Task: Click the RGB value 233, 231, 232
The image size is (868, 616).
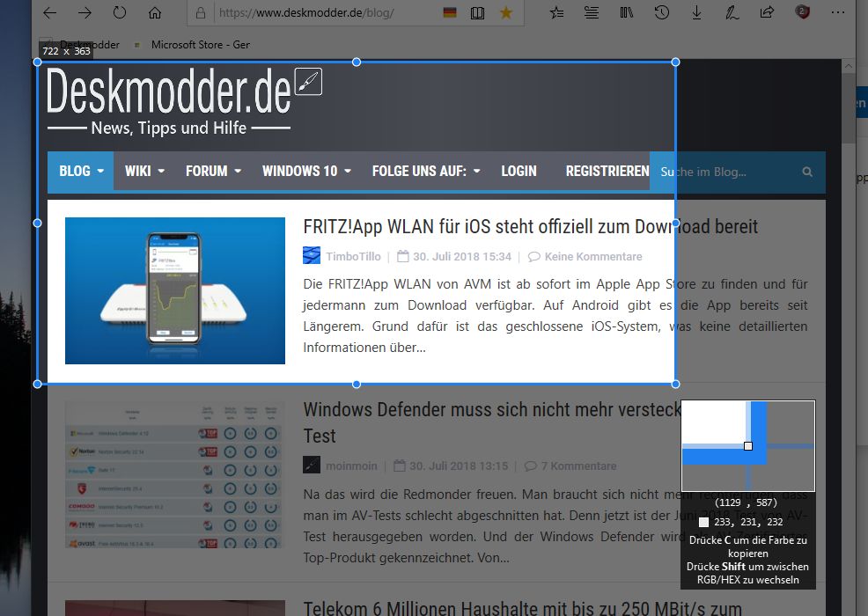Action: point(748,522)
